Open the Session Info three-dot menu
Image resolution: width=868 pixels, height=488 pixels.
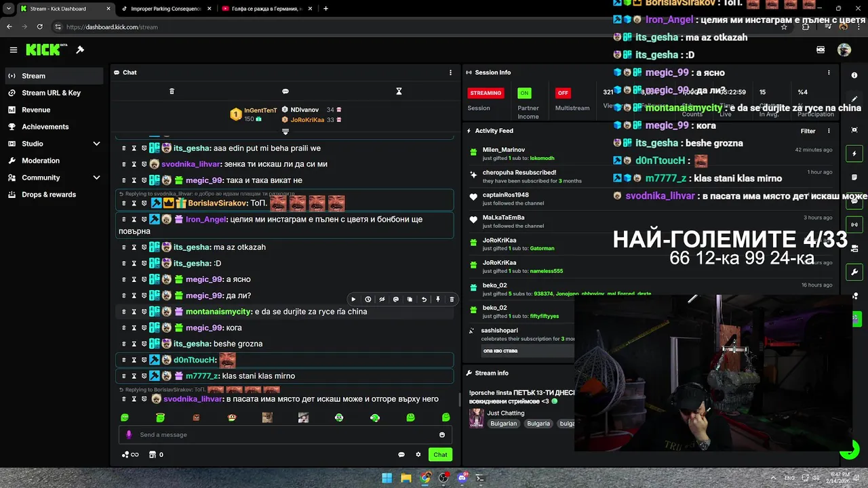pyautogui.click(x=829, y=73)
